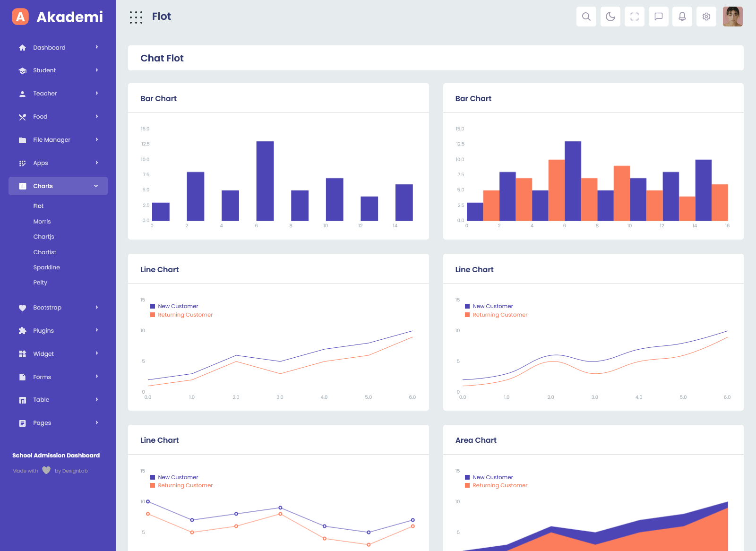Click the Food utensils icon
This screenshot has height=551, width=756.
tap(22, 117)
